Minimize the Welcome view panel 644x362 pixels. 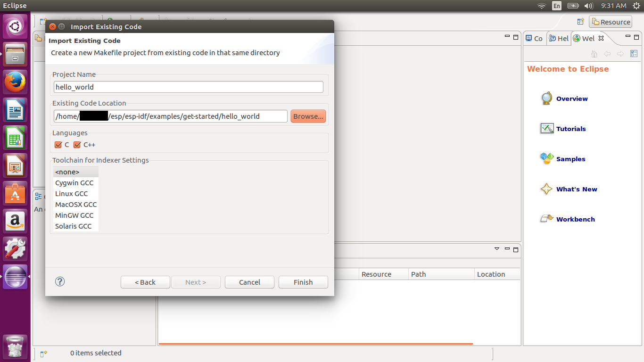628,37
